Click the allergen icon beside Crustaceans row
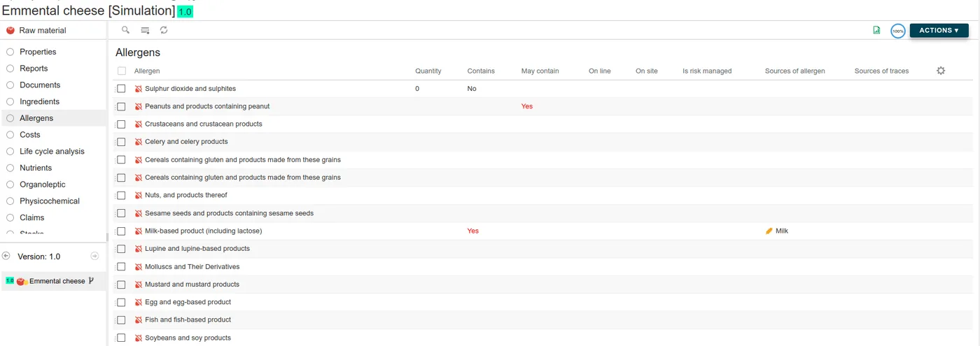The image size is (980, 346). tap(139, 124)
